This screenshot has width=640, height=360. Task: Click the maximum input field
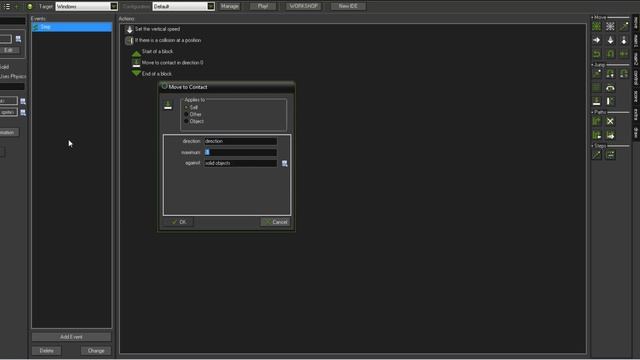coord(240,152)
